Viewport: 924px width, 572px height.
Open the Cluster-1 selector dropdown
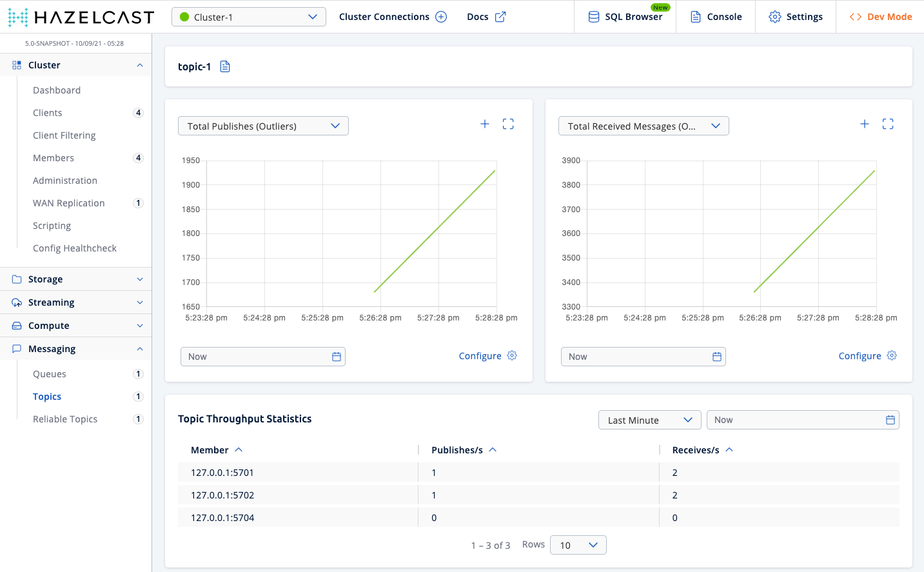click(x=248, y=16)
